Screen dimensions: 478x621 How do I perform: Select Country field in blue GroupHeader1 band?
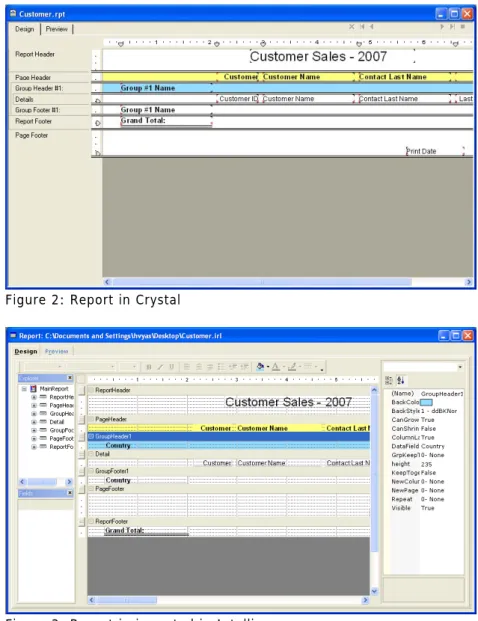[x=118, y=446]
